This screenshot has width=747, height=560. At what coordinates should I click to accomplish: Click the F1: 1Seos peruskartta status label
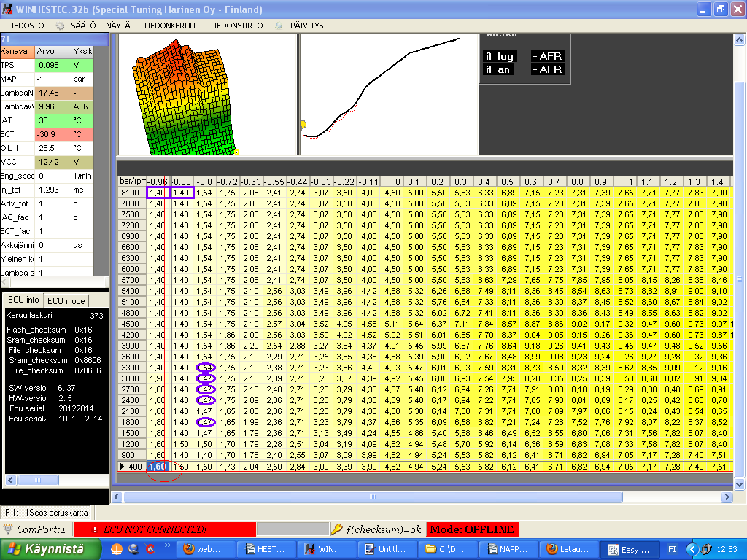(47, 513)
